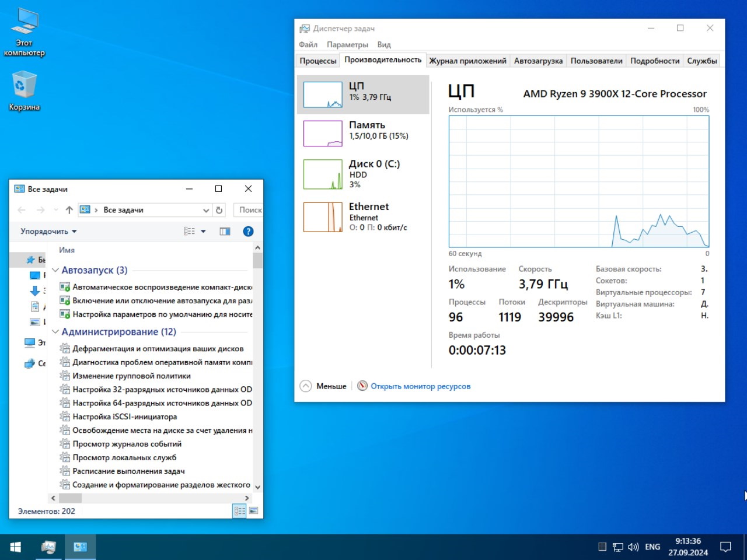The width and height of the screenshot is (747, 560).
Task: Switch to details view in the status bar
Action: click(239, 511)
